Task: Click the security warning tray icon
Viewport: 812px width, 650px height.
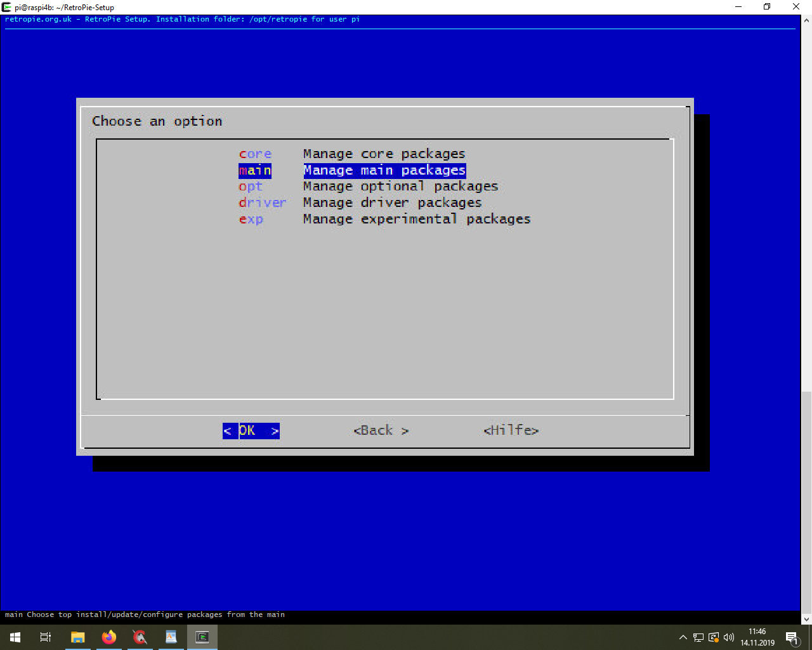Action: tap(714, 637)
